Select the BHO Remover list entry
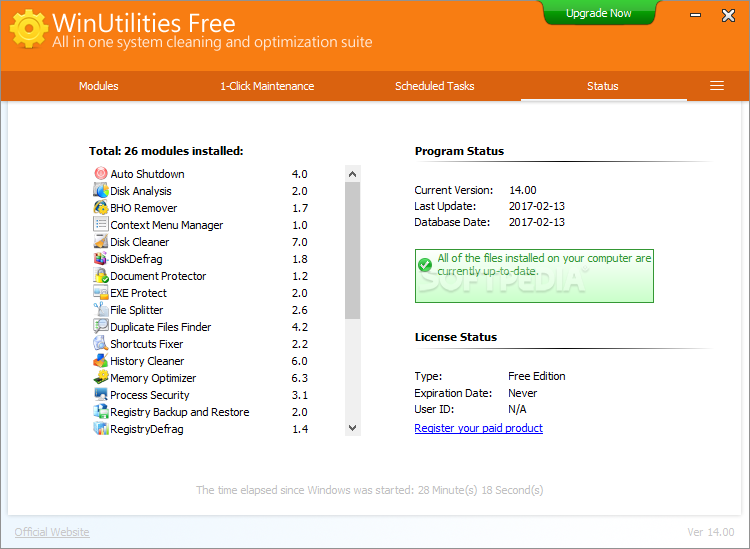The height and width of the screenshot is (549, 750). (143, 208)
